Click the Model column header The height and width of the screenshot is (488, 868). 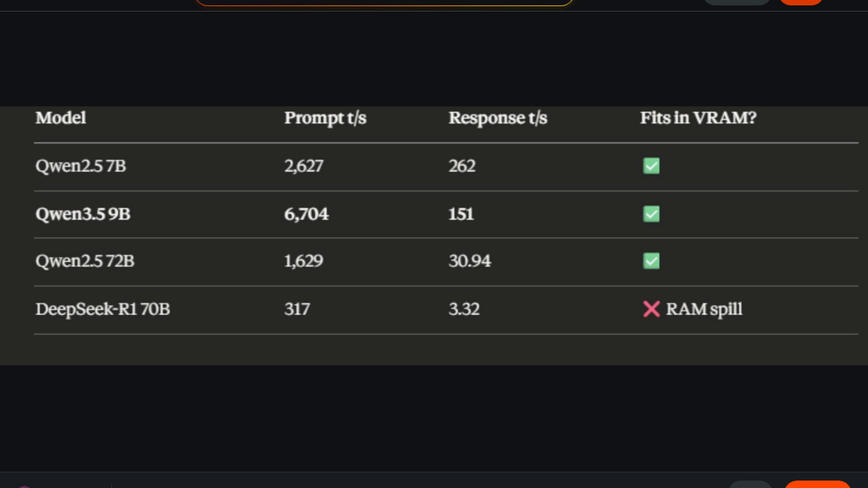tap(61, 118)
